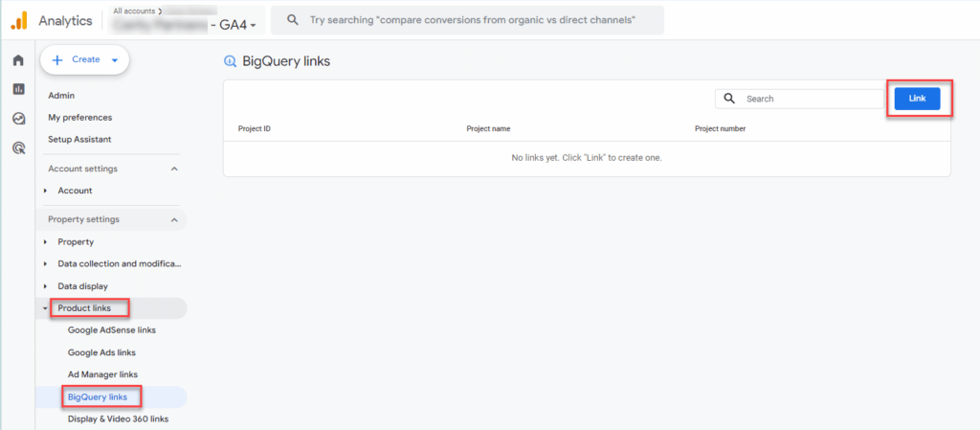Screen dimensions: 980x430
Task: Collapse the Product links arrow
Action: (46, 308)
